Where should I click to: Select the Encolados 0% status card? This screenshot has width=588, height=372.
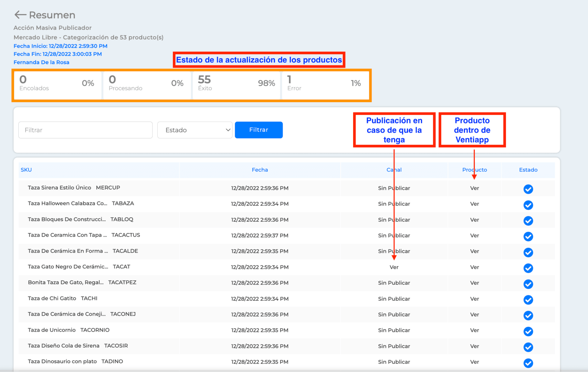click(x=57, y=85)
